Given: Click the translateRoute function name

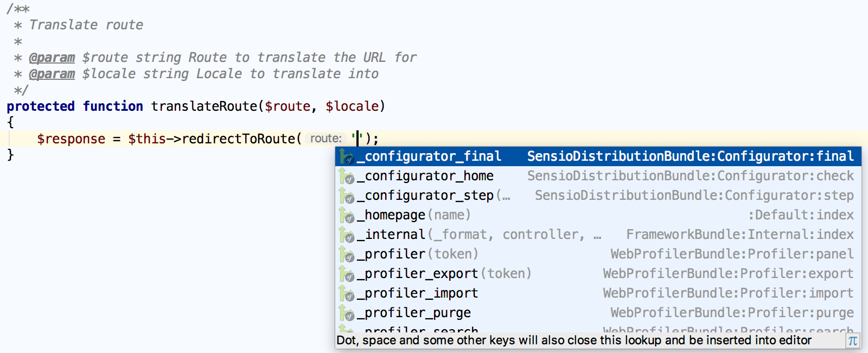Looking at the screenshot, I should tap(203, 106).
